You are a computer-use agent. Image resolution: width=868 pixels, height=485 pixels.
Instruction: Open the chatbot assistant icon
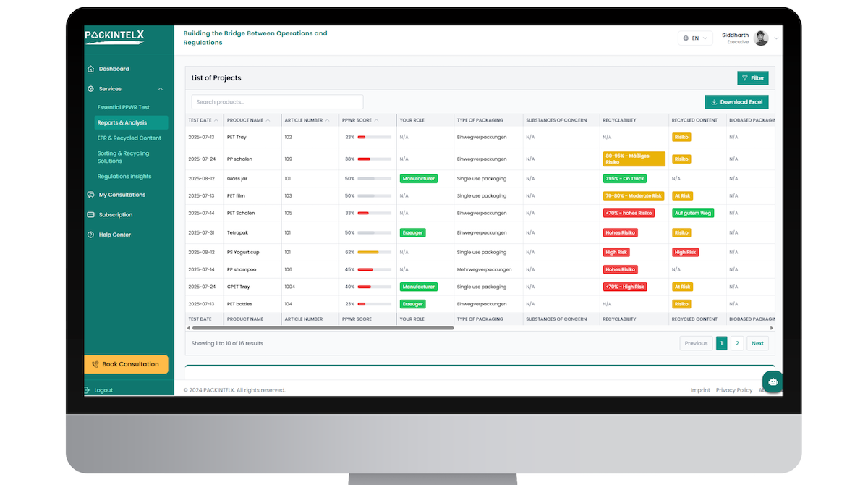[773, 381]
